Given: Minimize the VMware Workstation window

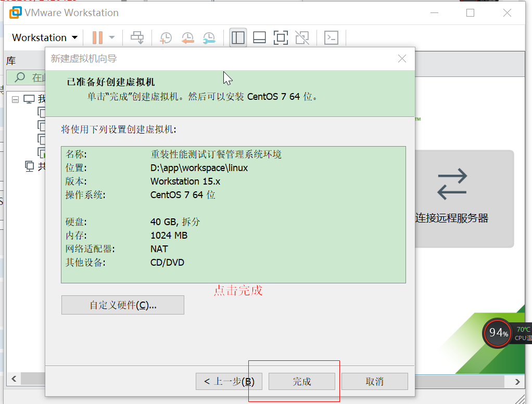Looking at the screenshot, I should pyautogui.click(x=434, y=13).
